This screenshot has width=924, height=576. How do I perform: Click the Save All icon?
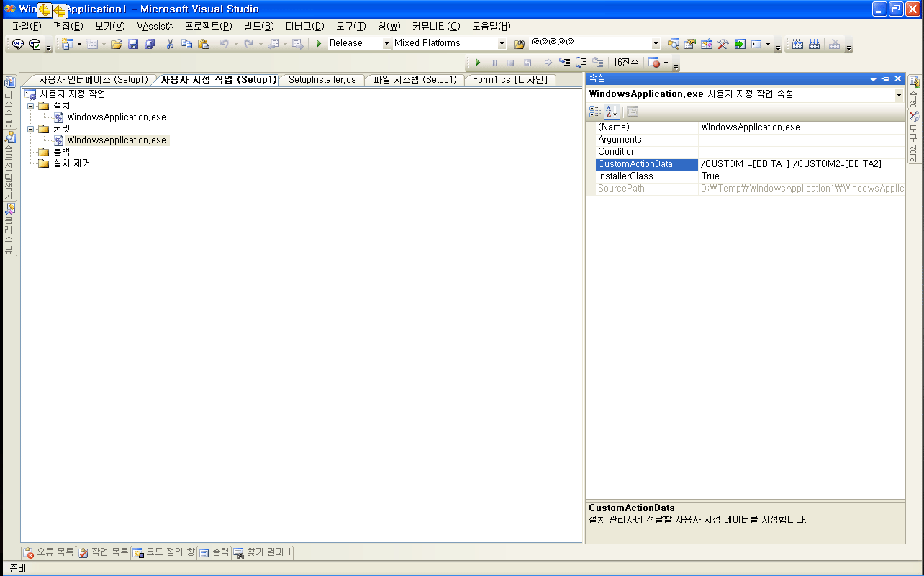tap(150, 44)
